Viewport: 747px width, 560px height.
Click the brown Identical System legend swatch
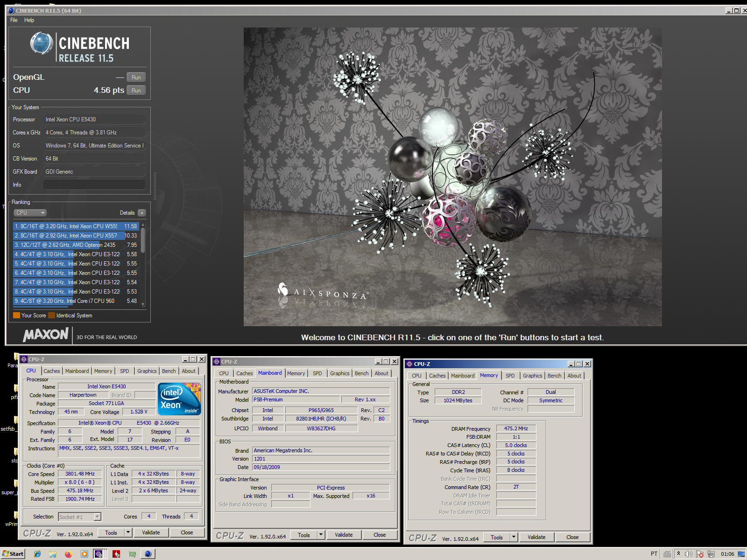[51, 315]
